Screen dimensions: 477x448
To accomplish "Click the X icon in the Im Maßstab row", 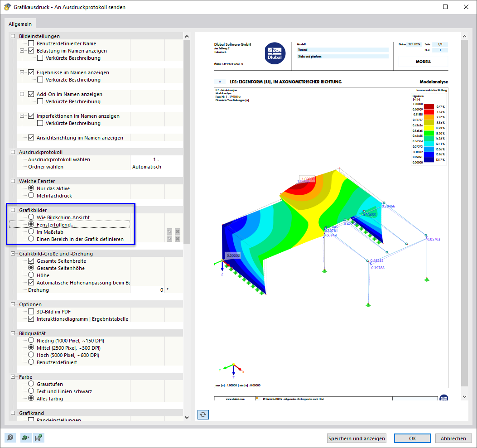I will [x=178, y=232].
